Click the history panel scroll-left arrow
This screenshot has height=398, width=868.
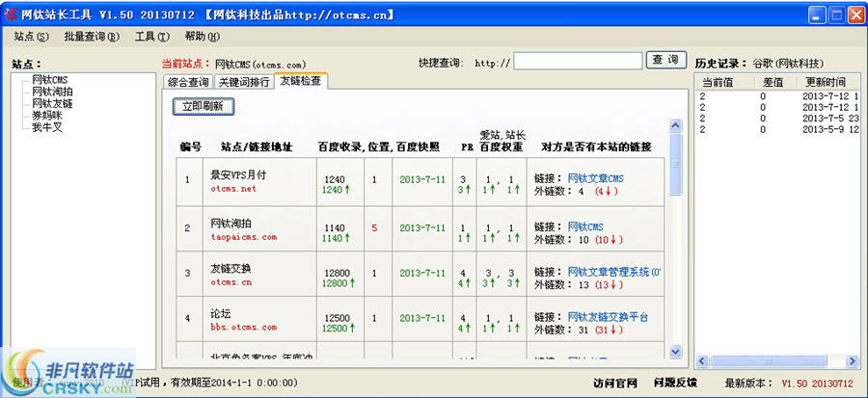click(x=701, y=361)
